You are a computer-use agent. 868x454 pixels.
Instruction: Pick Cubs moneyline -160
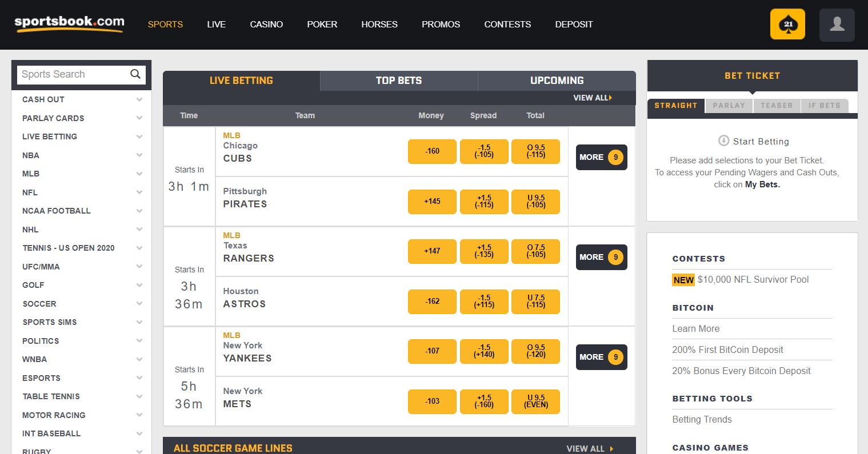432,151
